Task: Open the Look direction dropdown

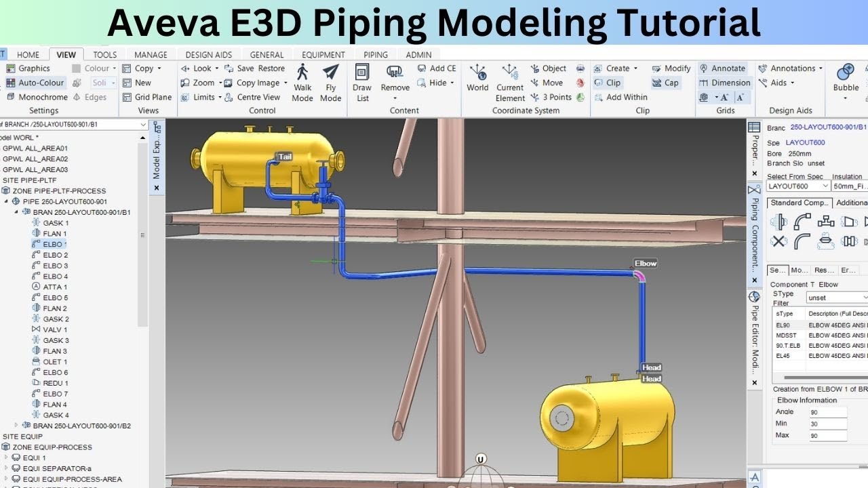Action: pos(201,68)
